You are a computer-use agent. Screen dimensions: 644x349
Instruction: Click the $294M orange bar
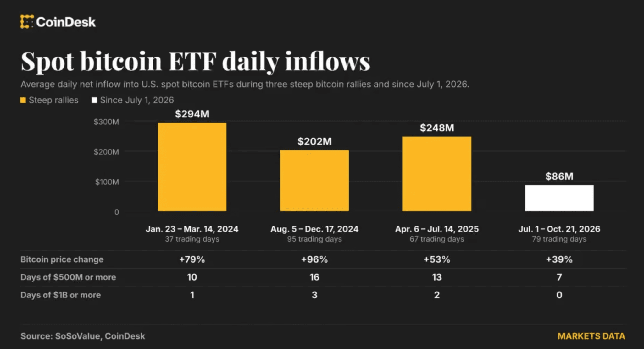click(192, 167)
